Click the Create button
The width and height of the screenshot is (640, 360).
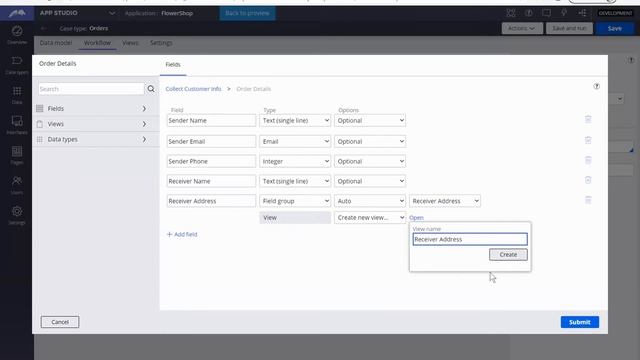[508, 254]
